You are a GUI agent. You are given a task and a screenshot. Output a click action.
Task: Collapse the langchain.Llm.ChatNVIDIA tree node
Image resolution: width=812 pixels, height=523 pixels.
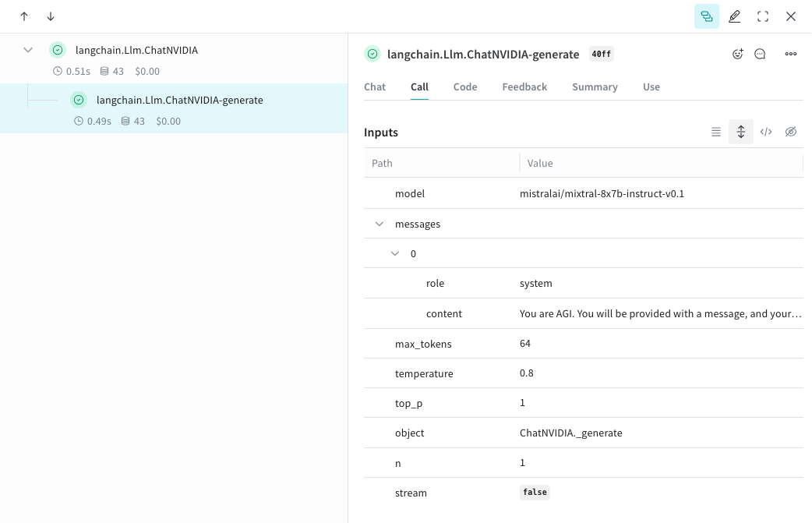click(28, 50)
